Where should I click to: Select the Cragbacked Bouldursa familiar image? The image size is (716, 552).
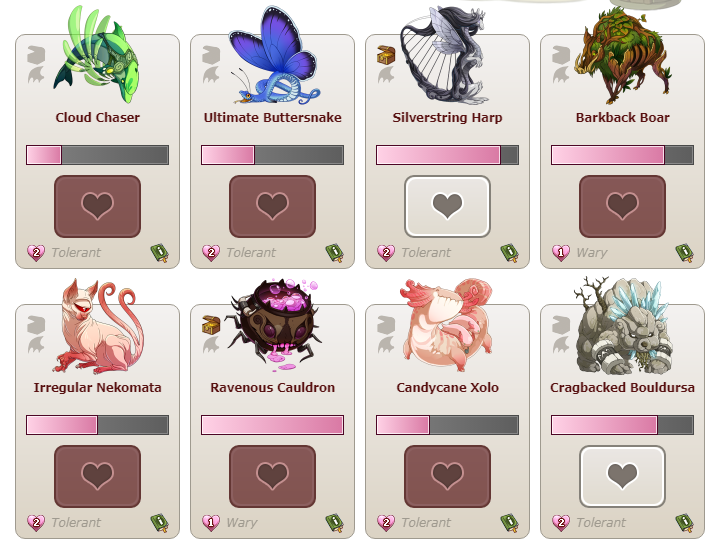[622, 326]
